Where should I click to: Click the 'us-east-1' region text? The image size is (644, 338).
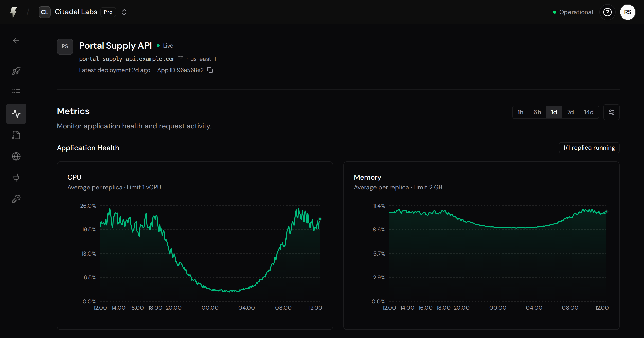point(203,59)
